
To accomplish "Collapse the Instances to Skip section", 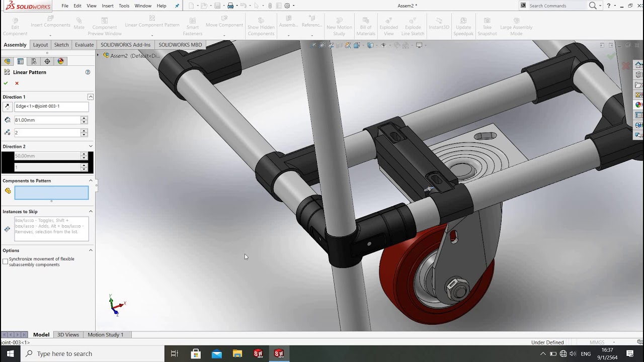I will [91, 211].
